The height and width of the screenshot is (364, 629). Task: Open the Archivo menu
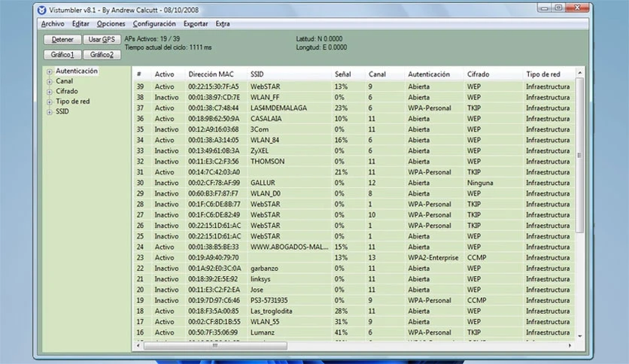(53, 24)
